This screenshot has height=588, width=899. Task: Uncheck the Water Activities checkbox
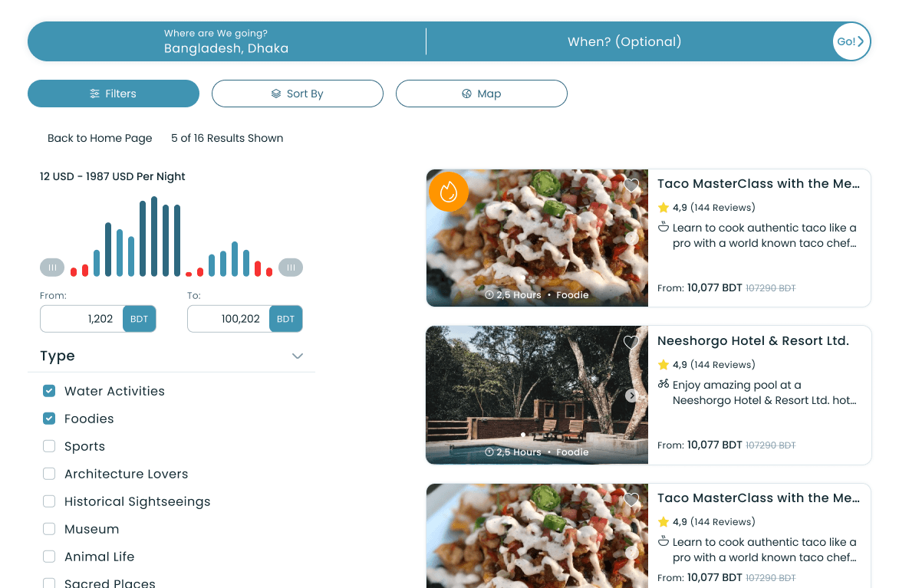[49, 391]
